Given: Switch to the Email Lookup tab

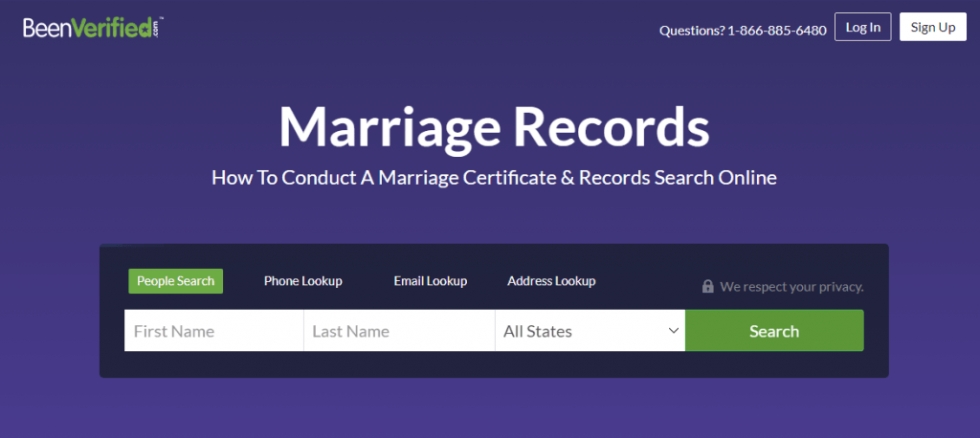Looking at the screenshot, I should click(430, 281).
